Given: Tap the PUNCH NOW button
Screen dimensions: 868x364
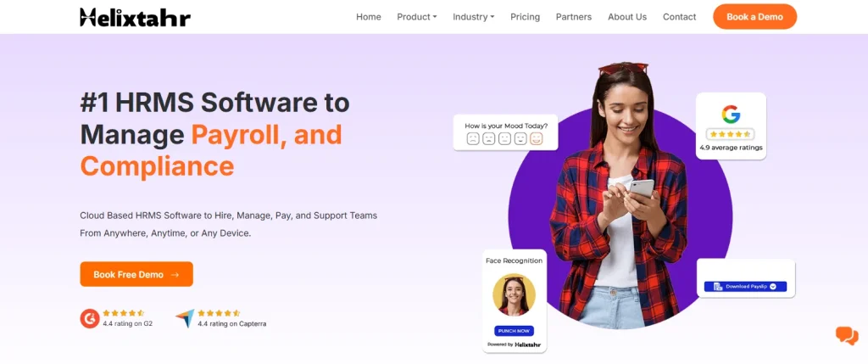Looking at the screenshot, I should [x=514, y=331].
